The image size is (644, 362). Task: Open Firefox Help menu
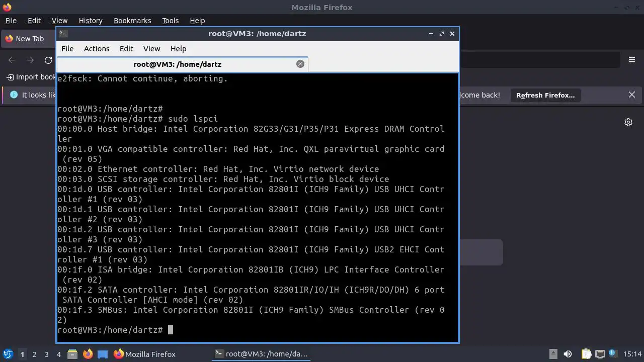[x=197, y=21]
